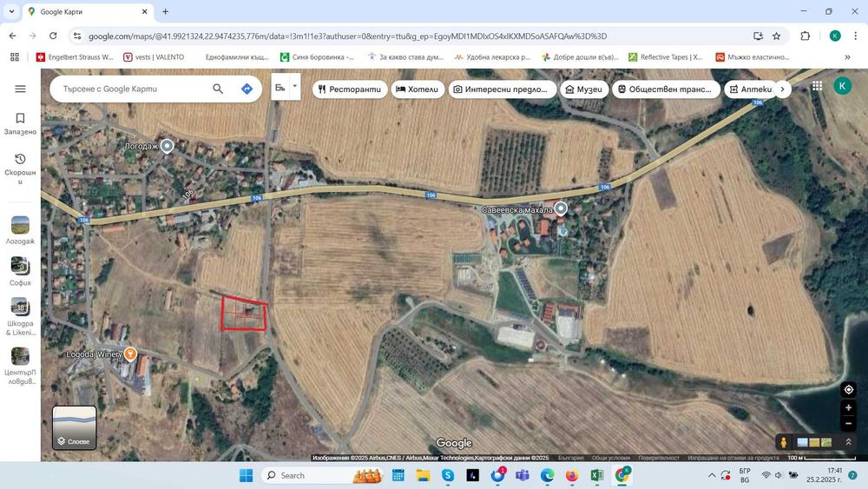This screenshot has width=868, height=489.
Task: Select the Ресторанти category chip
Action: 349,89
